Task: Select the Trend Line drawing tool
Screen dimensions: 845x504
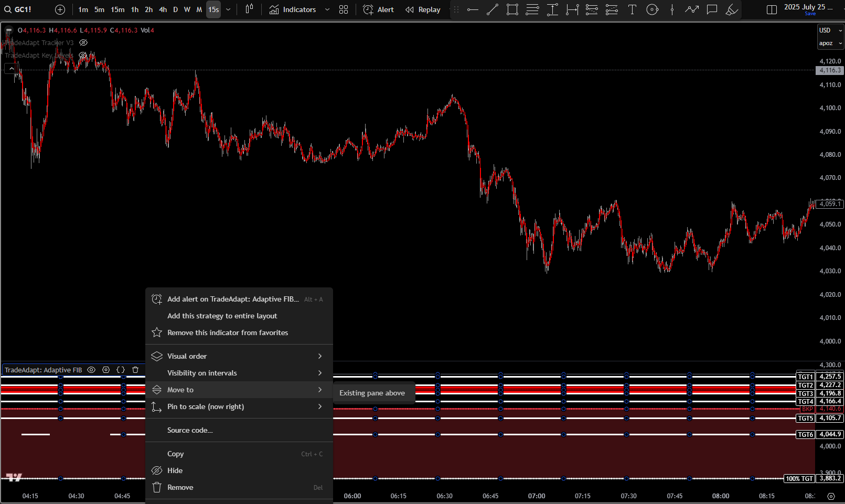Action: 493,9
